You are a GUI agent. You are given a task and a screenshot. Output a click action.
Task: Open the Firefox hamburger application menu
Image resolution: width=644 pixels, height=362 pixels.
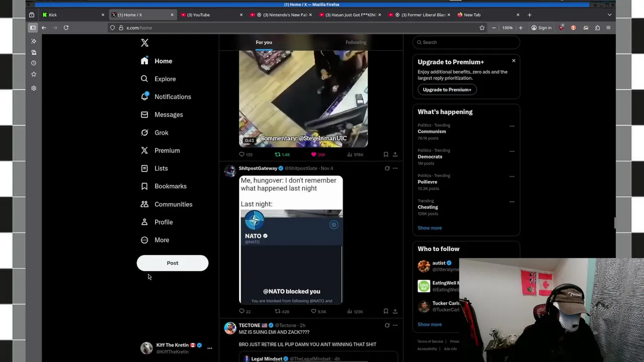(x=608, y=28)
